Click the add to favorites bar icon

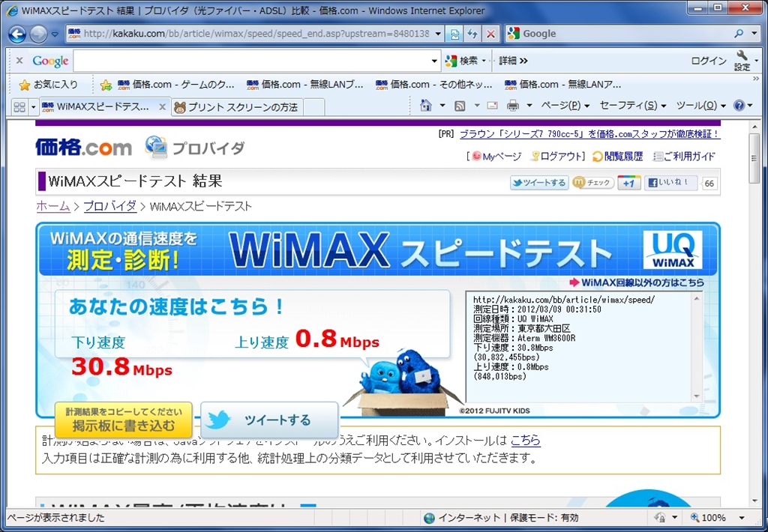[106, 85]
